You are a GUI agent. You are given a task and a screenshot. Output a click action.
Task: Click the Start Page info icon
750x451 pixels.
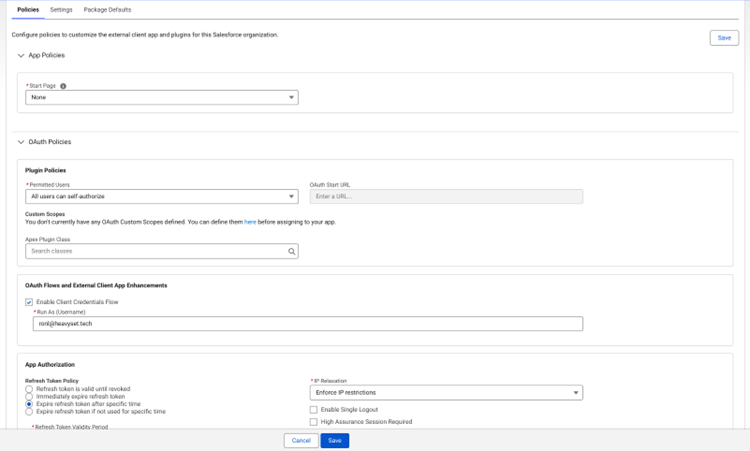pos(64,86)
